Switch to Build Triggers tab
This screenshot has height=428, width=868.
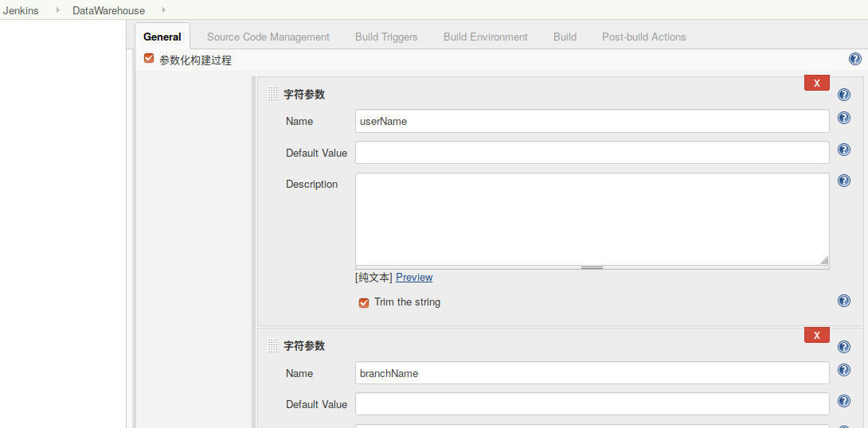(386, 37)
